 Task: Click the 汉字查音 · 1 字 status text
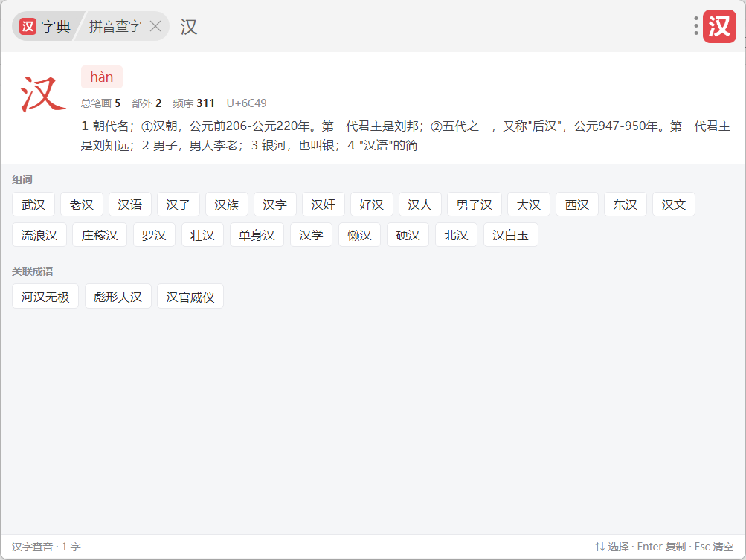[x=47, y=547]
